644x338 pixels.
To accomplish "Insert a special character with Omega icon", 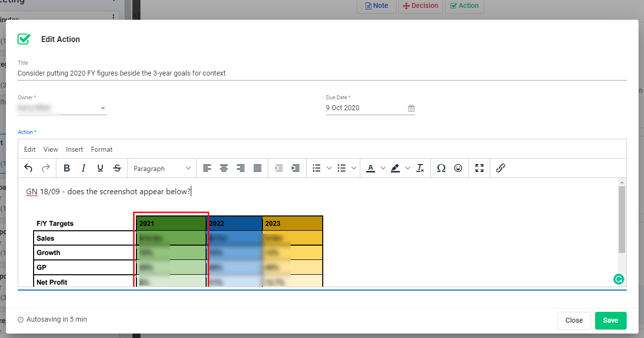I will point(441,169).
